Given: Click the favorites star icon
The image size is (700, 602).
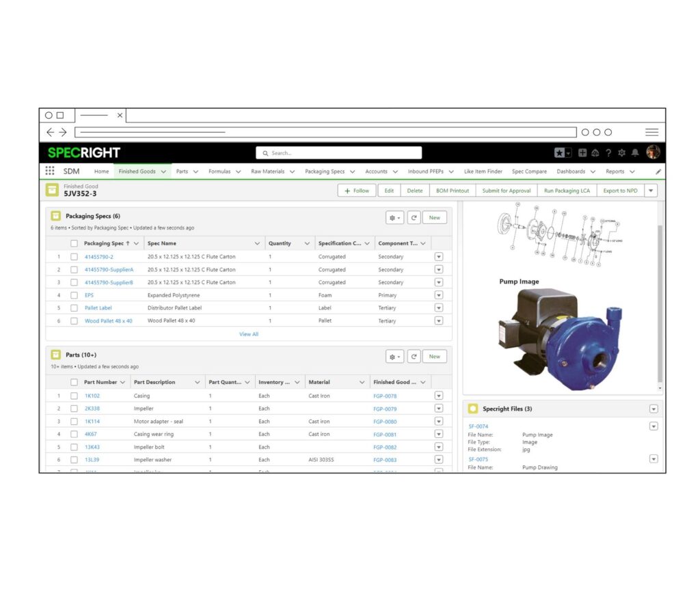Looking at the screenshot, I should [x=559, y=153].
